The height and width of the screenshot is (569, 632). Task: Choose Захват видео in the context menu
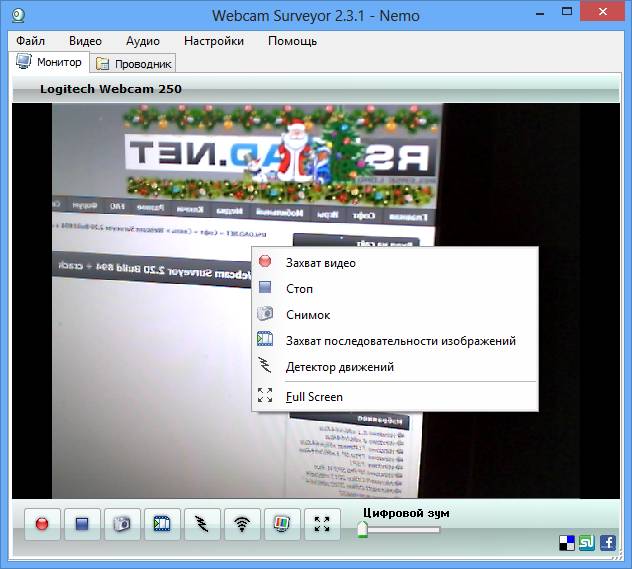[x=395, y=263]
